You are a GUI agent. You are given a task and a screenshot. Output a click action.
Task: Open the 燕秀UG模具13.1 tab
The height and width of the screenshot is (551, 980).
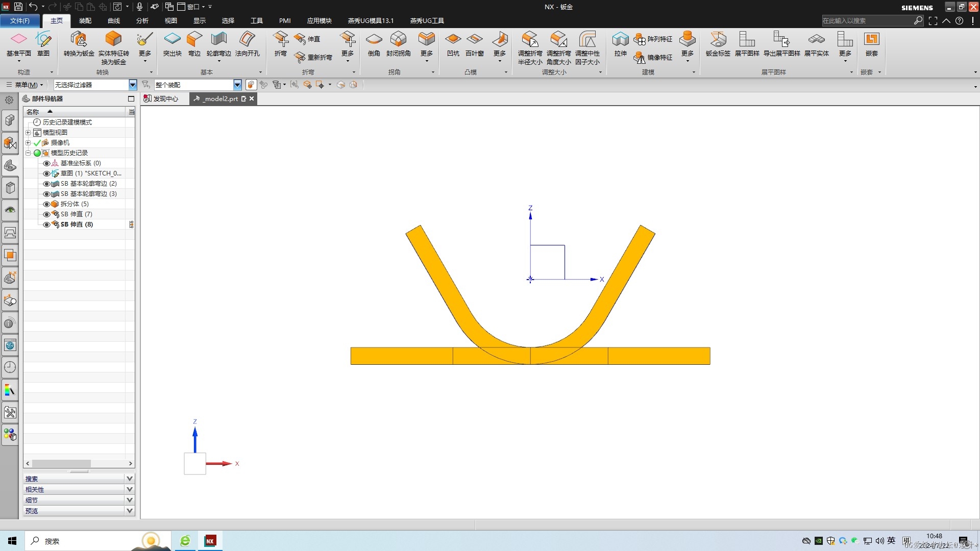[x=371, y=21]
